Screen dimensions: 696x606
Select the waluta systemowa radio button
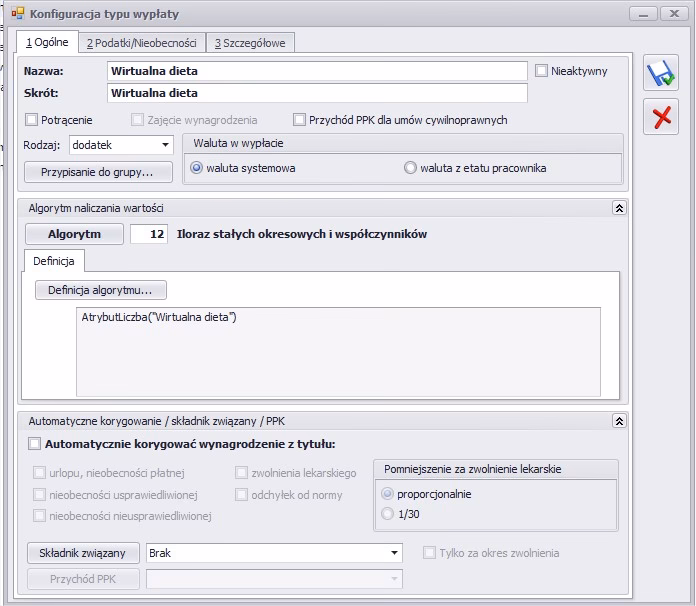coord(197,168)
